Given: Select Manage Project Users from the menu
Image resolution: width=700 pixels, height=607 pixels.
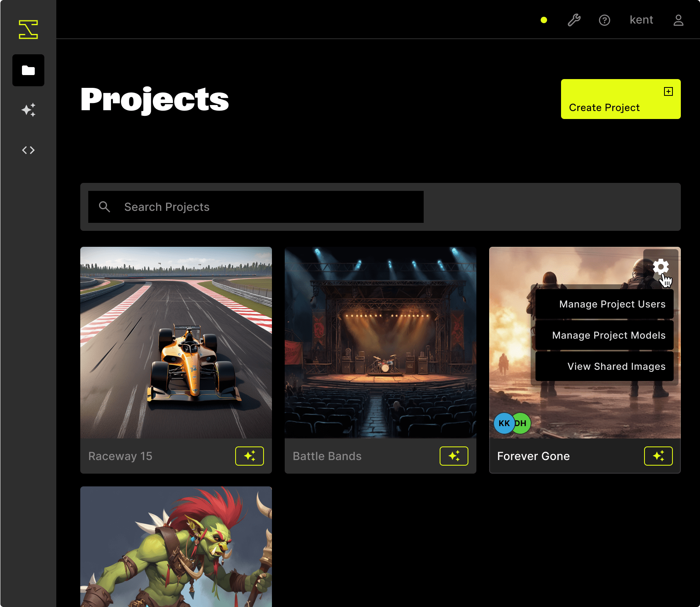Looking at the screenshot, I should [612, 304].
